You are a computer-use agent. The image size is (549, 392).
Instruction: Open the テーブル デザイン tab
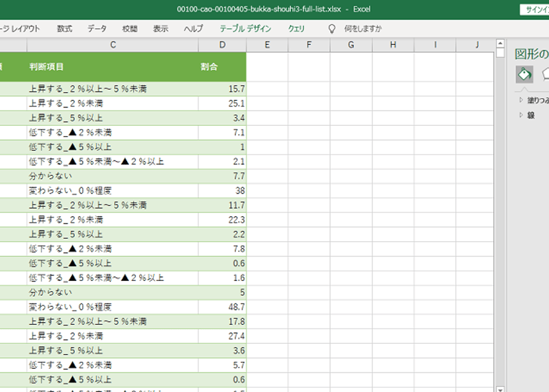coord(245,29)
